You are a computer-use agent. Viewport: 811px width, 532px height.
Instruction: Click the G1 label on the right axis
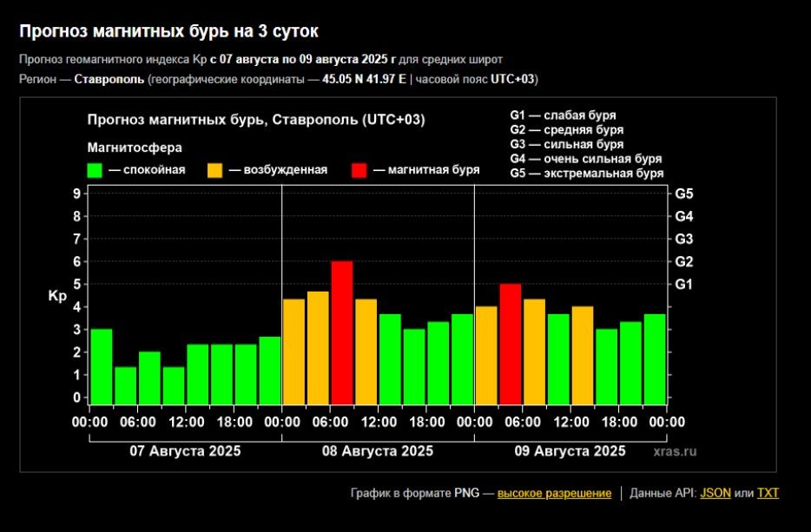click(683, 285)
